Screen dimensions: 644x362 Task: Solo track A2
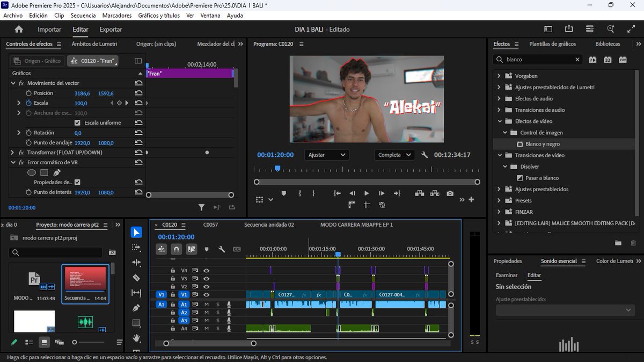[218, 313]
